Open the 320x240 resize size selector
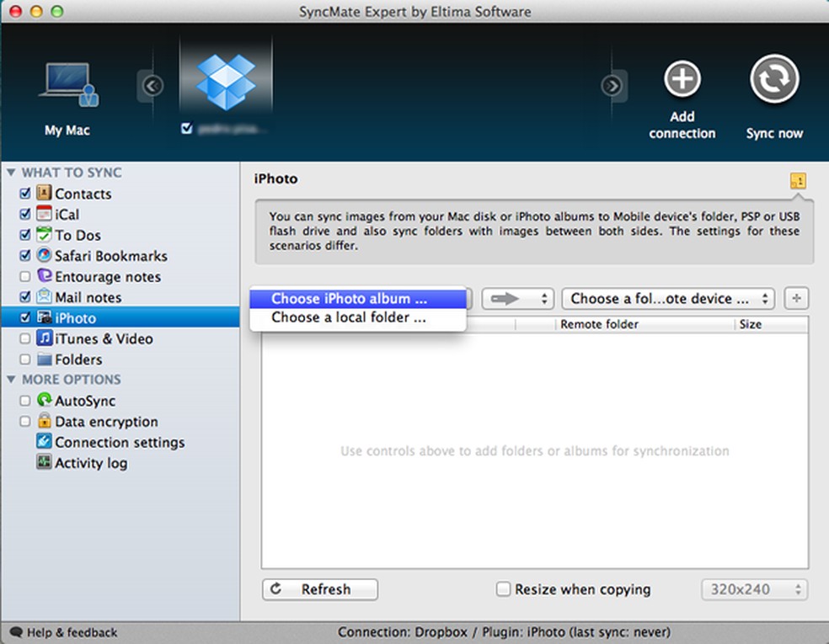This screenshot has height=644, width=829. (x=753, y=590)
